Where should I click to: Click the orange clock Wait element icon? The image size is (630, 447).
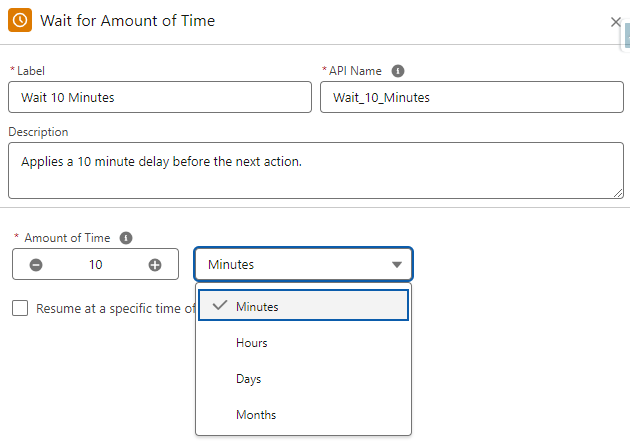point(20,20)
